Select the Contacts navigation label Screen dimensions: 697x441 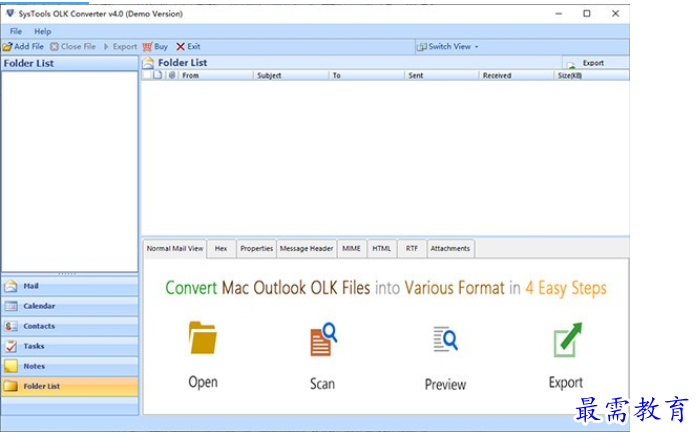pyautogui.click(x=39, y=326)
